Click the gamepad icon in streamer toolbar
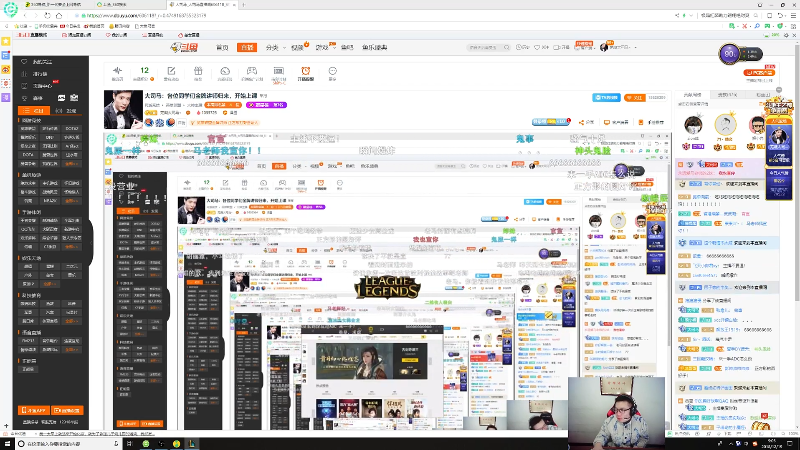The height and width of the screenshot is (450, 800). pos(252,71)
